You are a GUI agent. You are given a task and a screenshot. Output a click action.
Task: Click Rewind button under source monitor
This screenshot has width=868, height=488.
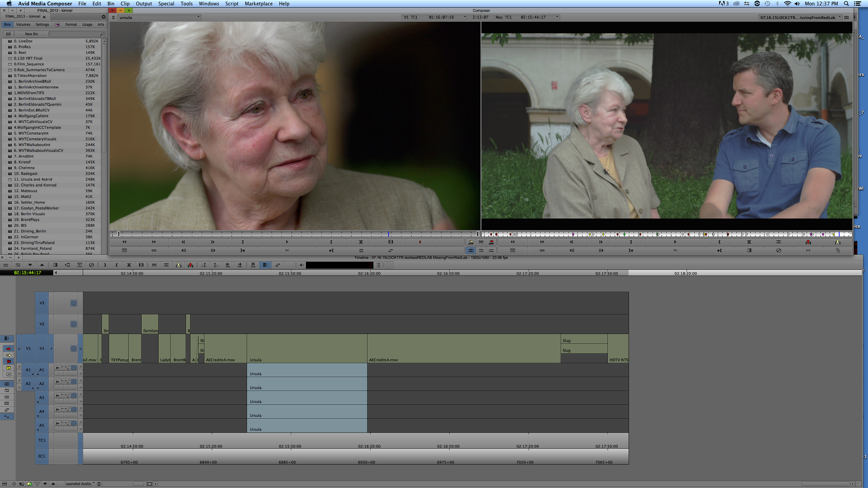tap(124, 242)
